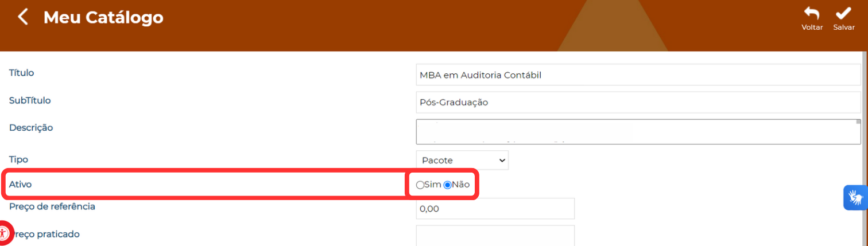Click the SubTítulo field with Pós-Graduação
The width and height of the screenshot is (868, 246).
coord(638,102)
